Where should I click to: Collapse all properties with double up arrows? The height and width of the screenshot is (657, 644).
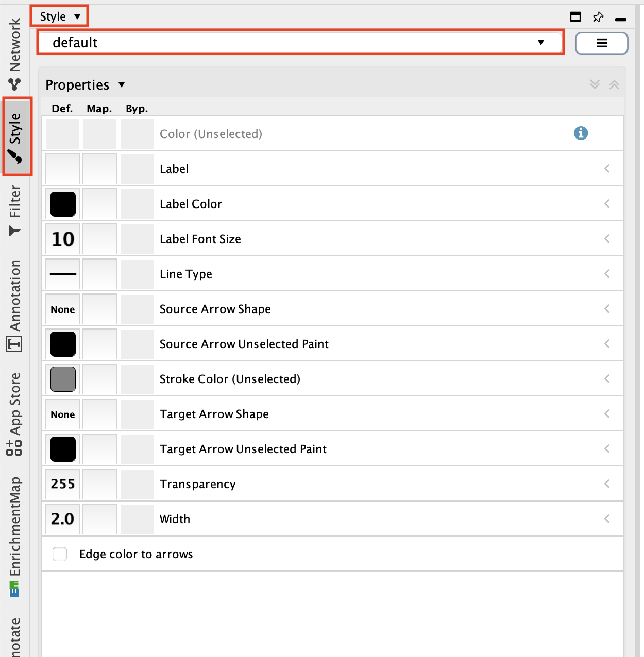(x=614, y=85)
